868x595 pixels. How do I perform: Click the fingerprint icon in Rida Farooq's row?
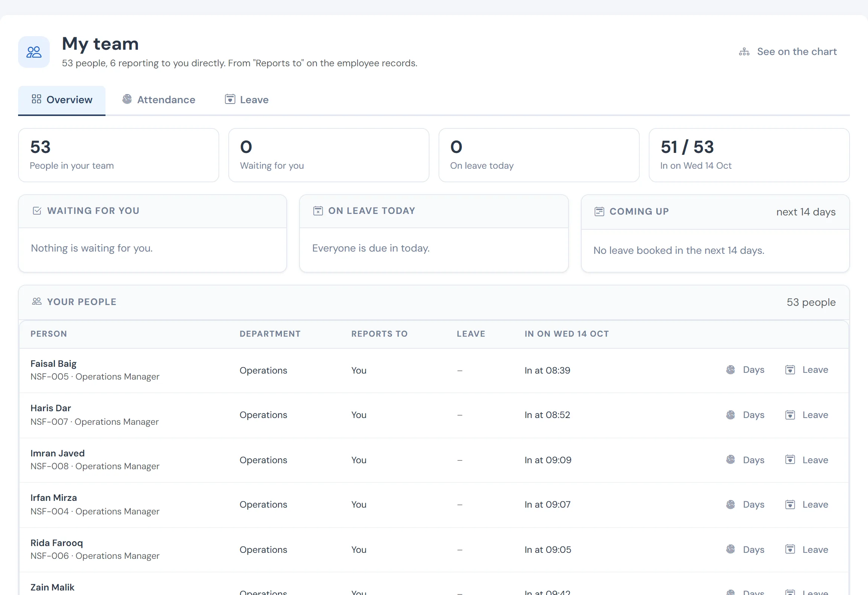click(730, 549)
